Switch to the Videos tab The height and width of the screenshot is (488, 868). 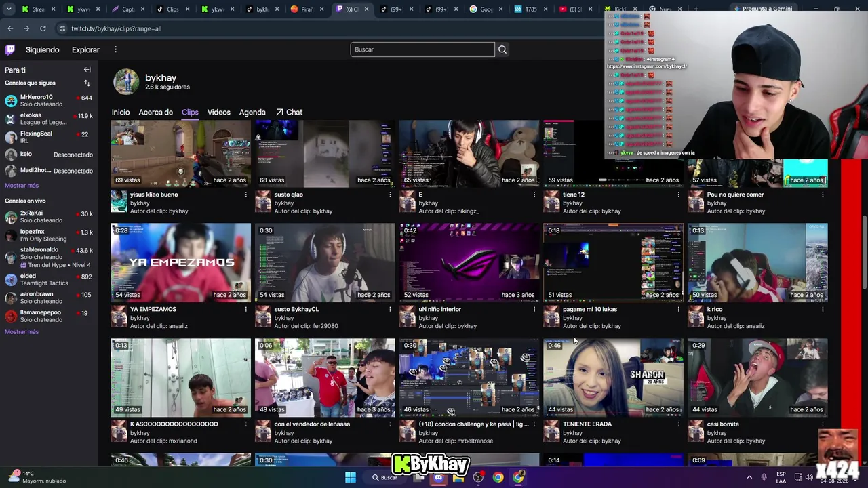click(219, 113)
